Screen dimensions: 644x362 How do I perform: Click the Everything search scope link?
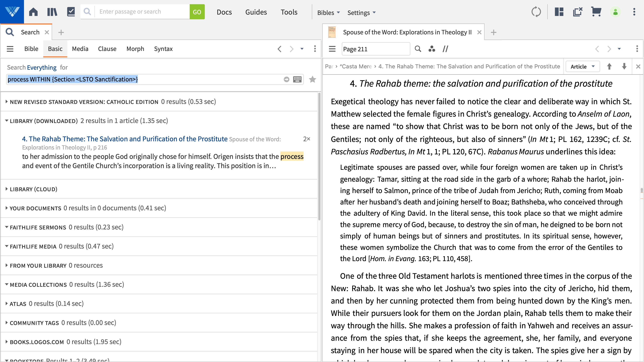[x=42, y=67]
